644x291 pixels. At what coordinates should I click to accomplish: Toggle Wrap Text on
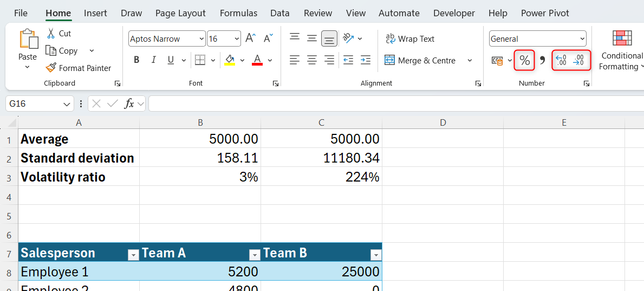click(409, 38)
